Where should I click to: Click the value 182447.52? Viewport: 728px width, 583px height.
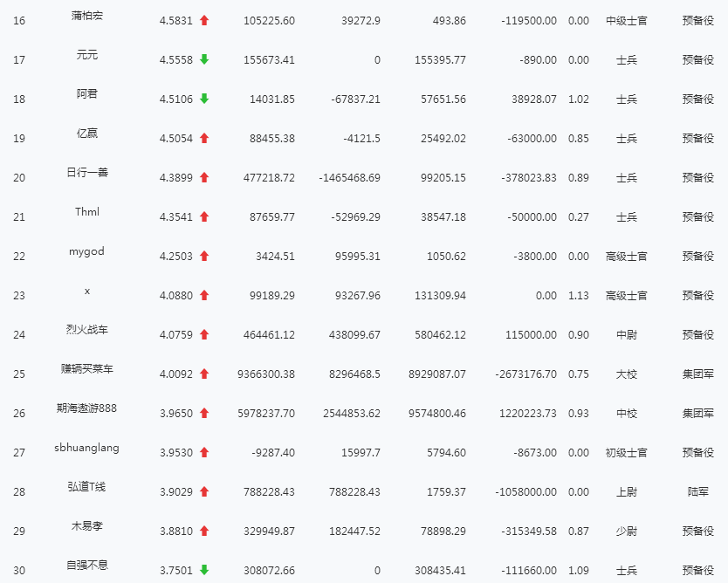click(x=354, y=531)
